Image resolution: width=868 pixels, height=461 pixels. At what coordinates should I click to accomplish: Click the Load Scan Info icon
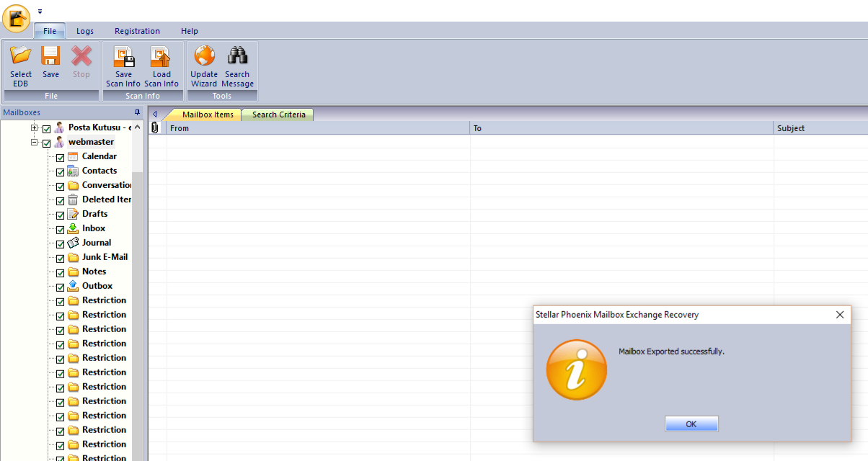(161, 56)
